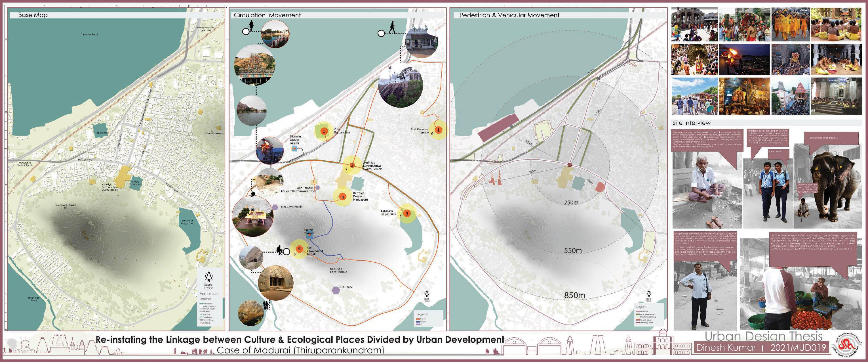This screenshot has height=362, width=868.
Task: Click the Jain Caves/Beds hexagon marker
Action: [x=275, y=207]
